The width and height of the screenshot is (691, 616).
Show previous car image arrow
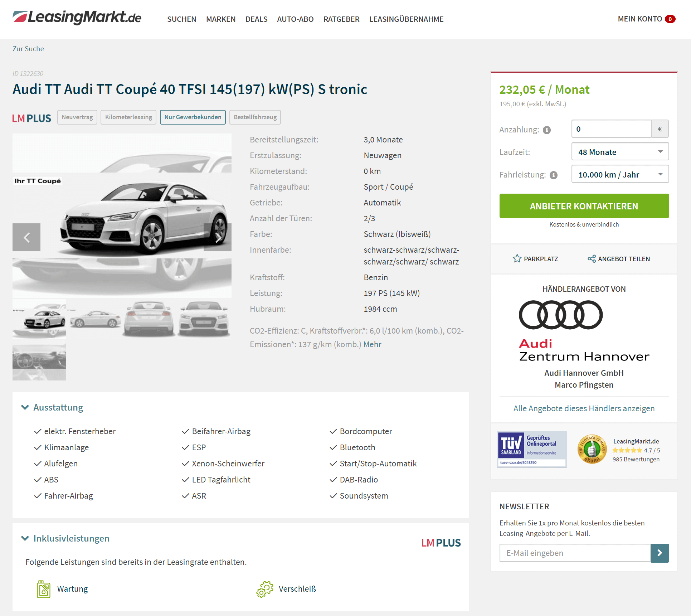point(26,237)
